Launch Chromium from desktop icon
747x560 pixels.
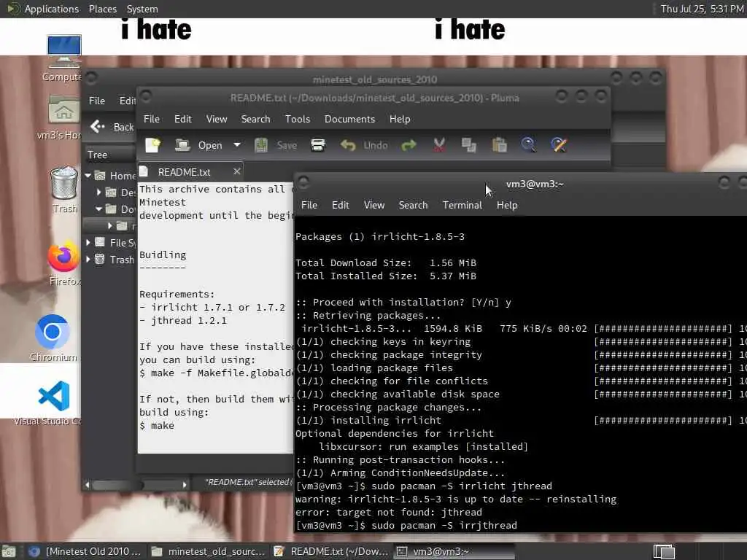[x=53, y=338]
